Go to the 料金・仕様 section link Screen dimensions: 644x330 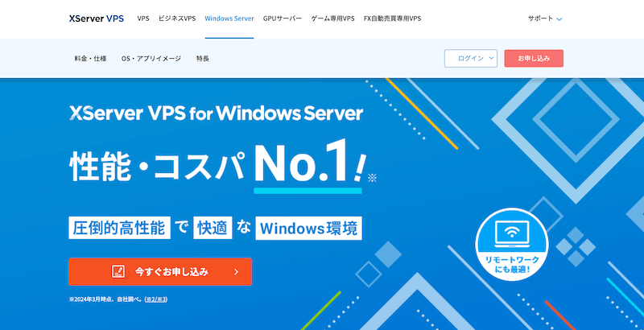click(90, 58)
